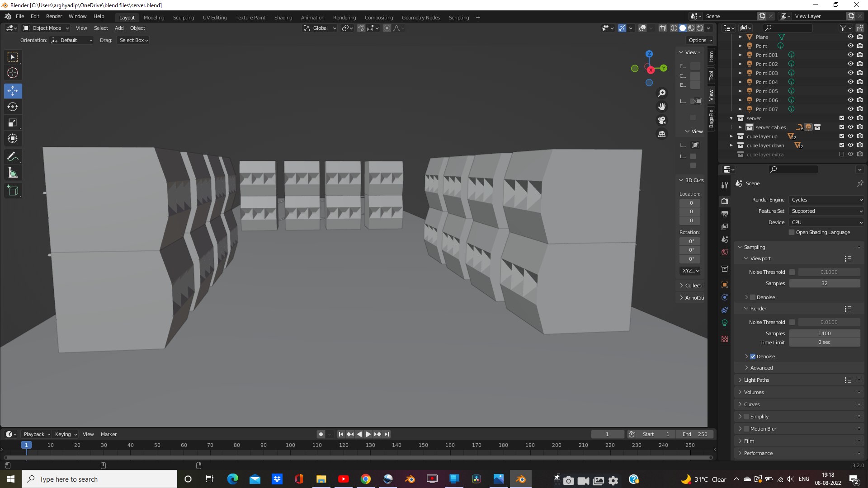Image resolution: width=868 pixels, height=488 pixels.
Task: Open the Tool properties tab icon
Action: pyautogui.click(x=725, y=185)
